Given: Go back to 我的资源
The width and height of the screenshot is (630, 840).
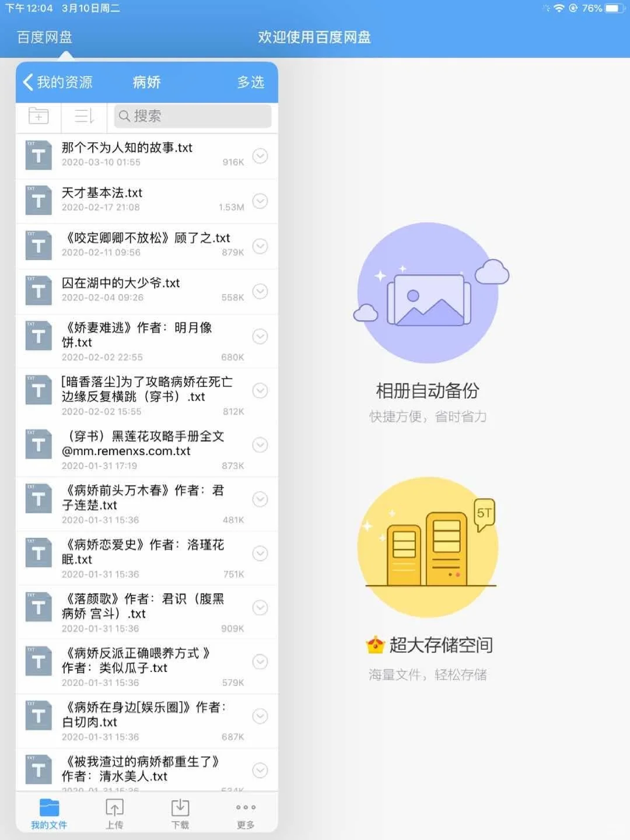Looking at the screenshot, I should [x=57, y=82].
